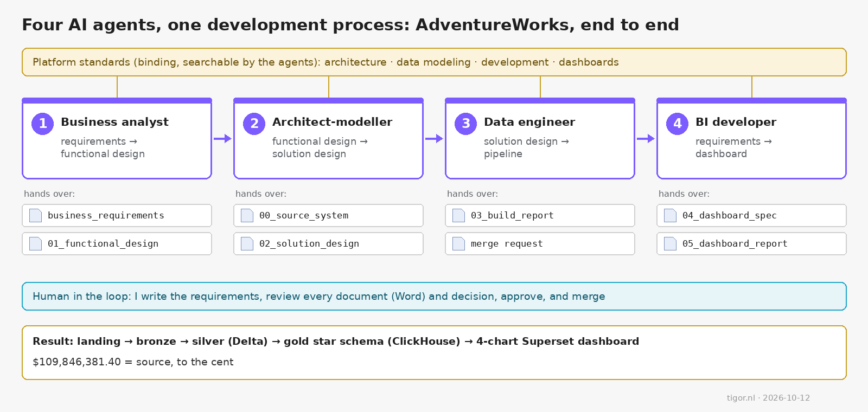Screen dimensions: 868x412
Task: Click the 'business_requirements' file name
Action: [x=106, y=215]
